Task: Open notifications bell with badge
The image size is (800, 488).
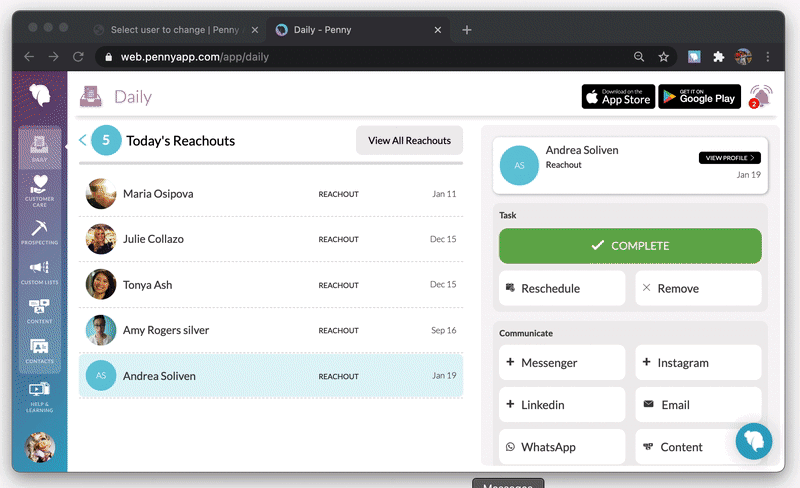Action: tap(760, 96)
